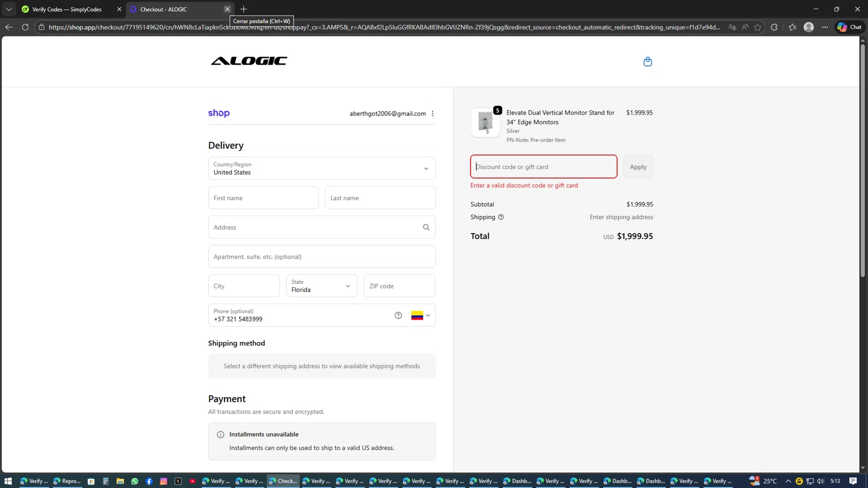Add this page to favorites star
Viewport: 868px width, 488px height.
click(x=757, y=27)
